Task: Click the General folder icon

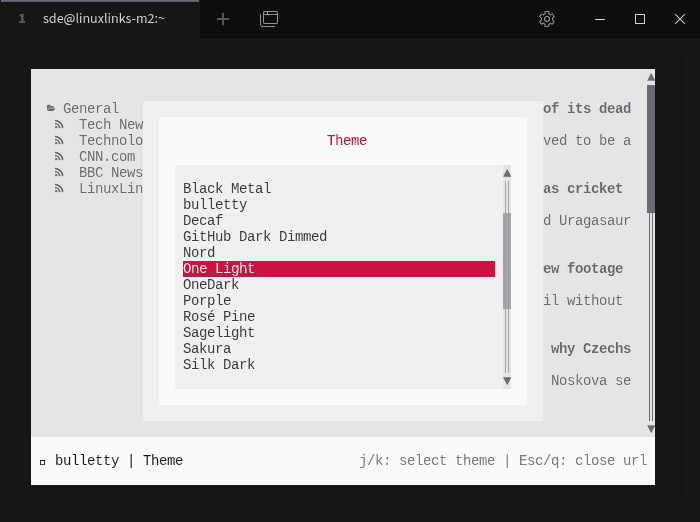Action: coord(51,108)
